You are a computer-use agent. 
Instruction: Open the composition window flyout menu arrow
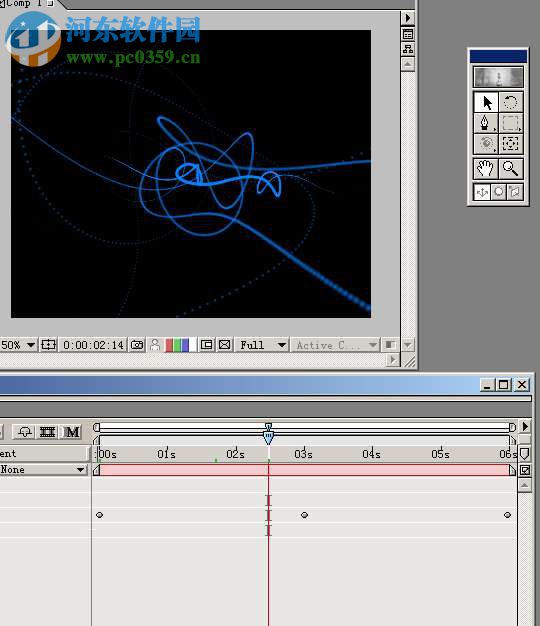click(x=407, y=18)
